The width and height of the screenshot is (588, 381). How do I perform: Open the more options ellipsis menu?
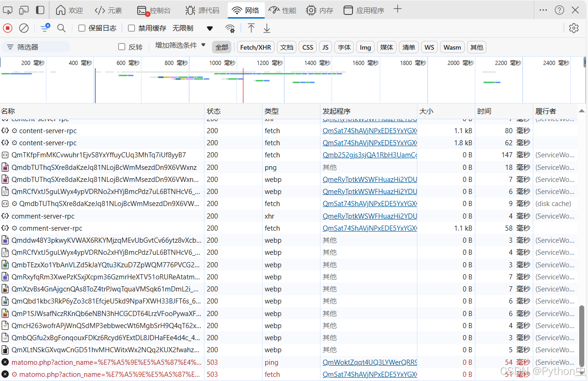543,10
